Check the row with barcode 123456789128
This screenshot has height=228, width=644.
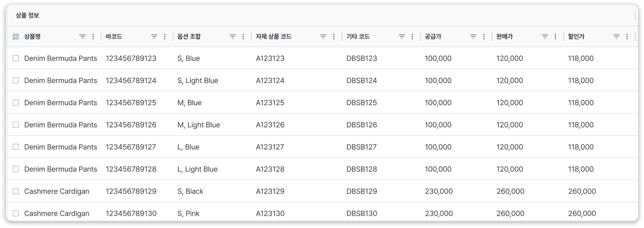click(16, 169)
